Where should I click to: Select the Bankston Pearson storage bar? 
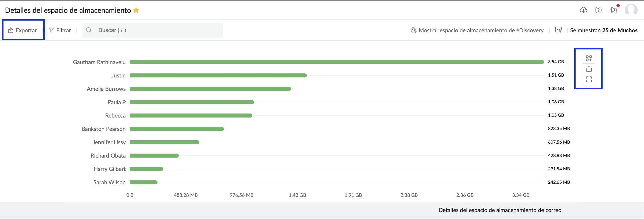pos(177,129)
